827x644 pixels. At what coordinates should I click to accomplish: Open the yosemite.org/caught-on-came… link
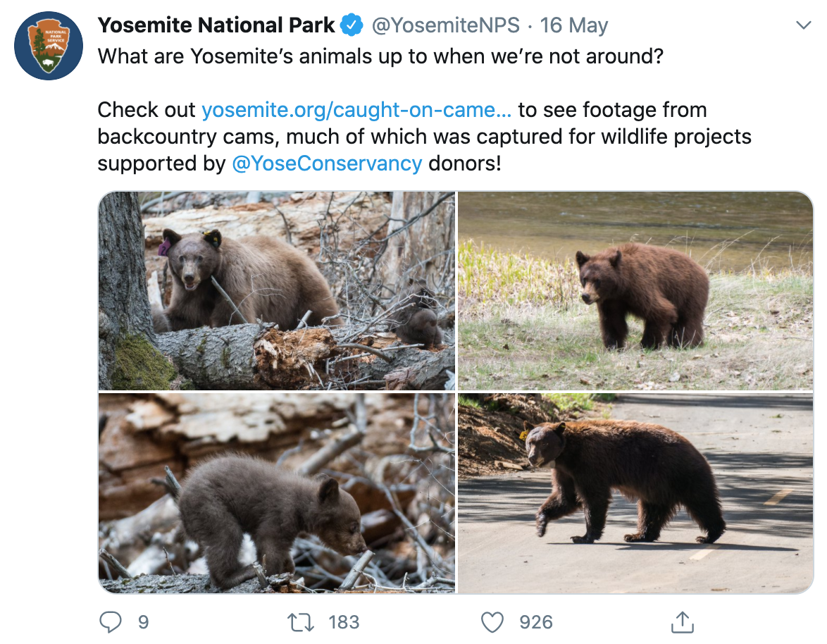click(356, 110)
